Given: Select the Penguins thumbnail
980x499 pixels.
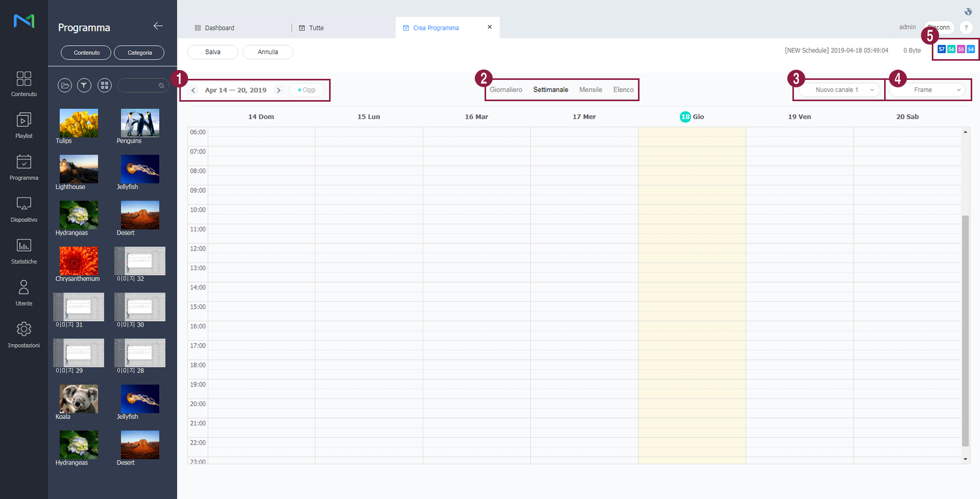Looking at the screenshot, I should click(x=140, y=123).
